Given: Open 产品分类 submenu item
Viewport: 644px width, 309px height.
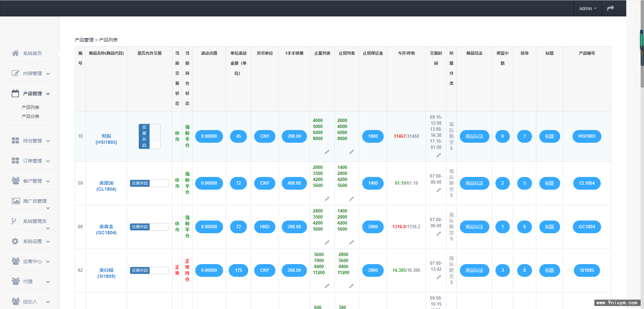Looking at the screenshot, I should click(x=31, y=116).
